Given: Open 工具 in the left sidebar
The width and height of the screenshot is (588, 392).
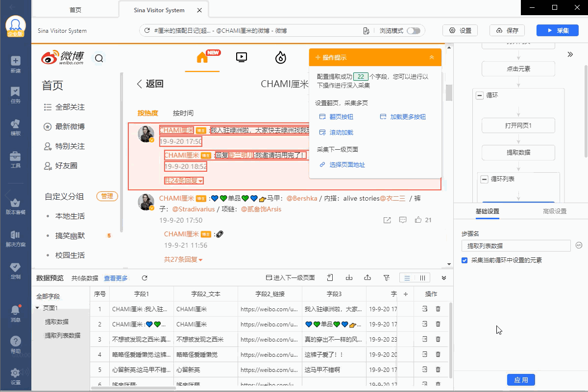Looking at the screenshot, I should (x=16, y=160).
